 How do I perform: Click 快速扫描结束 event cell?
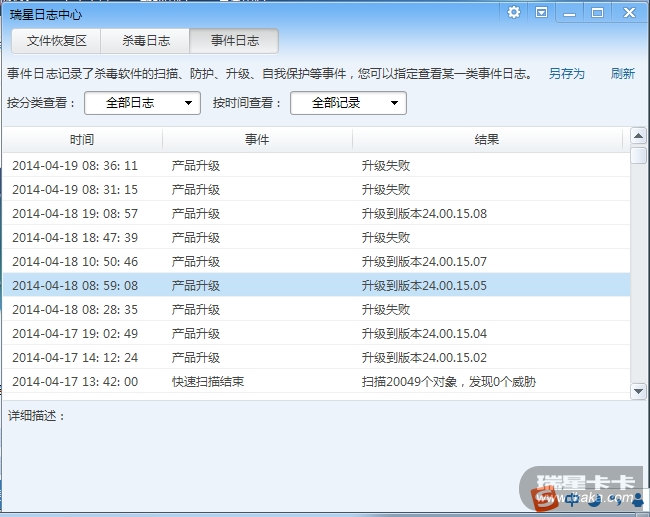pyautogui.click(x=208, y=382)
